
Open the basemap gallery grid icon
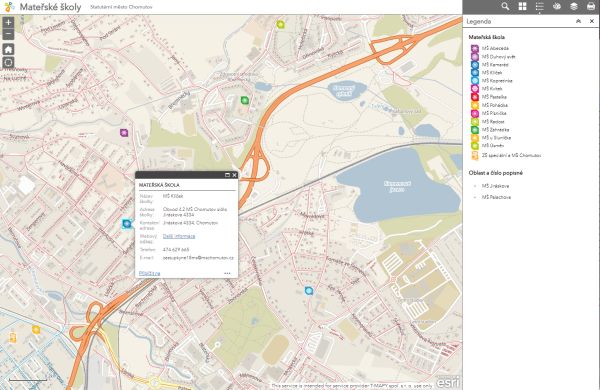tap(522, 7)
